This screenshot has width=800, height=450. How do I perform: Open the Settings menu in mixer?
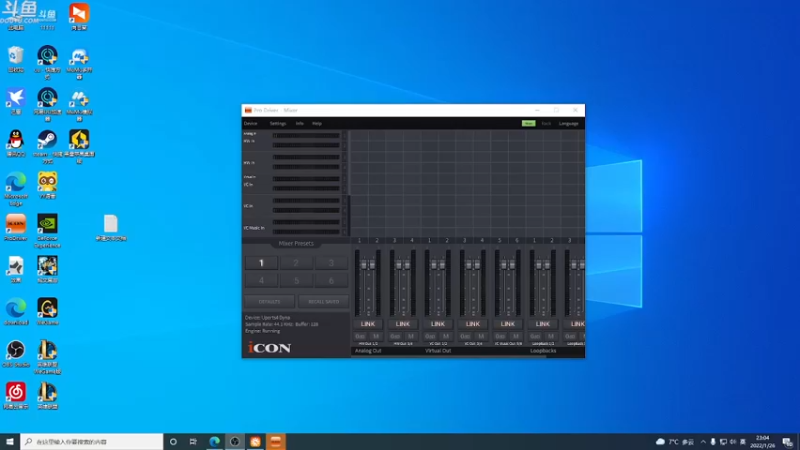point(278,123)
